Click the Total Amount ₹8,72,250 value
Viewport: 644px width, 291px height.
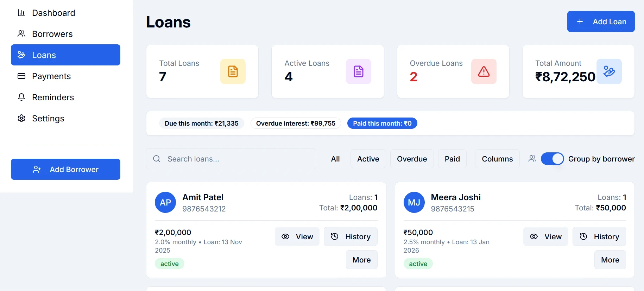(565, 77)
